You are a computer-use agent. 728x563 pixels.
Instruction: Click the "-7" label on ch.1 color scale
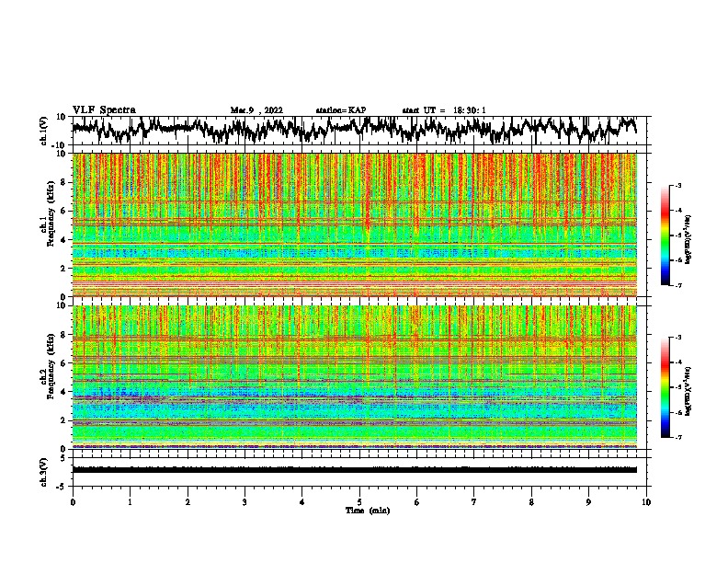point(677,285)
